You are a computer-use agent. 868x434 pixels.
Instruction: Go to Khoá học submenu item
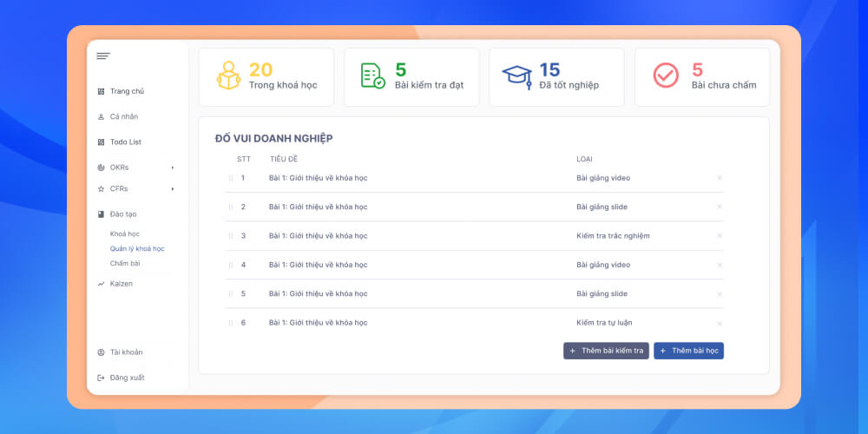[124, 234]
